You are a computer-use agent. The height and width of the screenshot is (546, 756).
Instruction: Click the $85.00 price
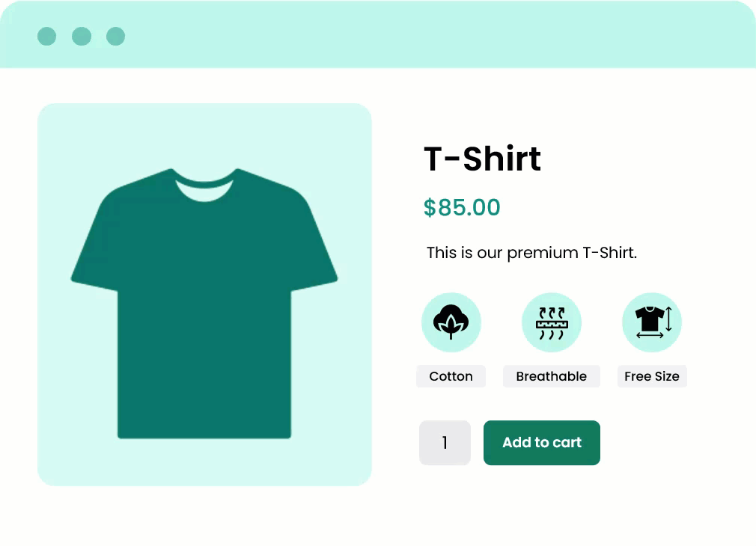tap(462, 207)
